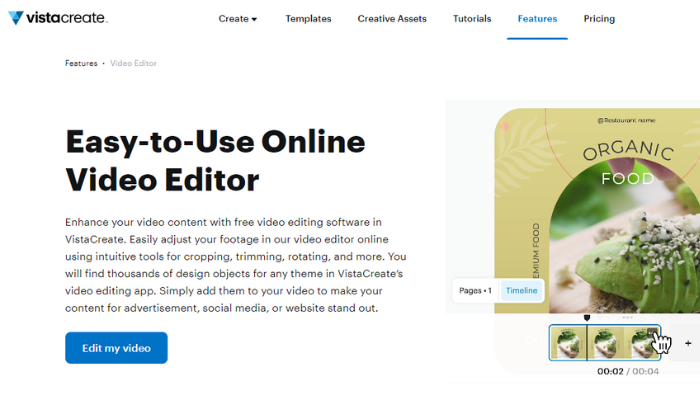Select the Features navigation tab
The height and width of the screenshot is (400, 700).
coord(537,19)
